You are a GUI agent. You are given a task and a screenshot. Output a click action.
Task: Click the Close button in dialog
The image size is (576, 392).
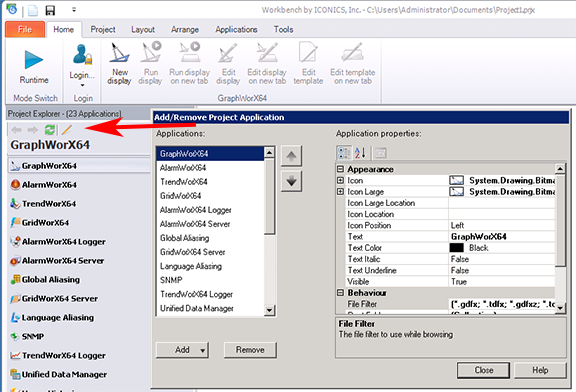click(x=483, y=370)
